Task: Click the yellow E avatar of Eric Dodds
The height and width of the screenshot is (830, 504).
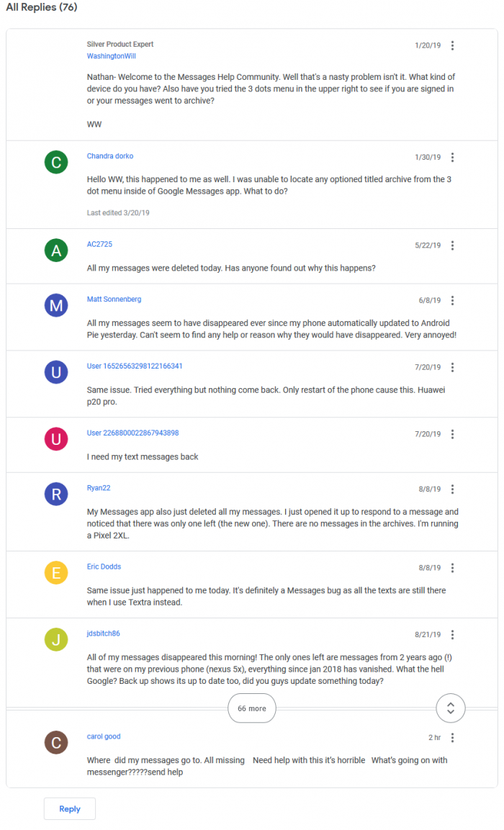Action: click(x=56, y=572)
